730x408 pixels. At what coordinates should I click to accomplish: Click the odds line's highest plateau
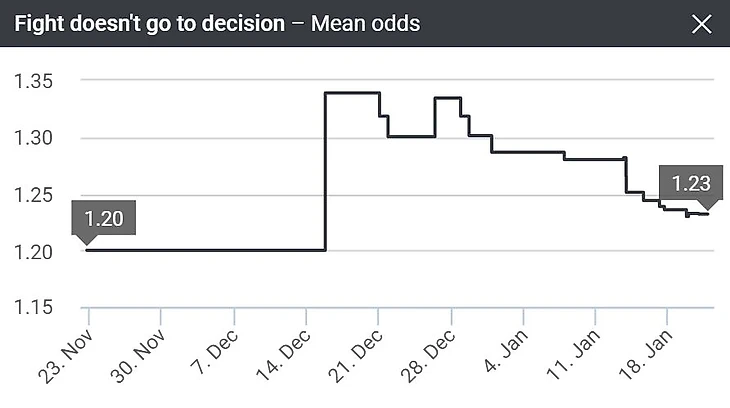tap(352, 93)
